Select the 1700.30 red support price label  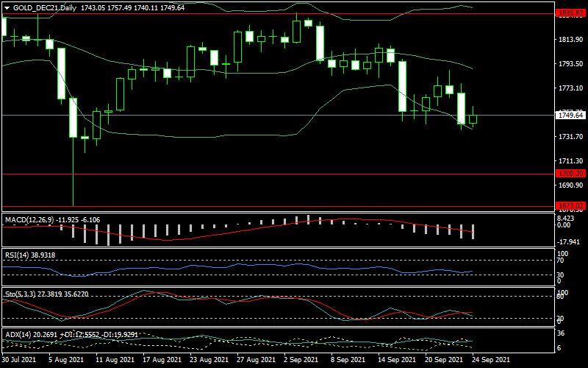[570, 174]
